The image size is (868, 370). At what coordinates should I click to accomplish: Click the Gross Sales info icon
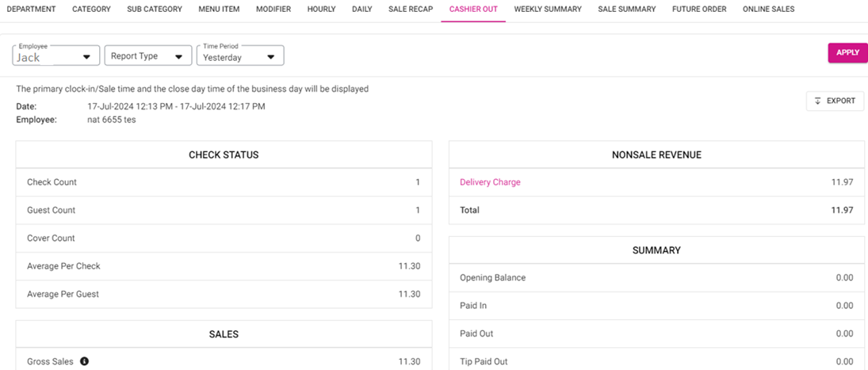click(x=84, y=361)
